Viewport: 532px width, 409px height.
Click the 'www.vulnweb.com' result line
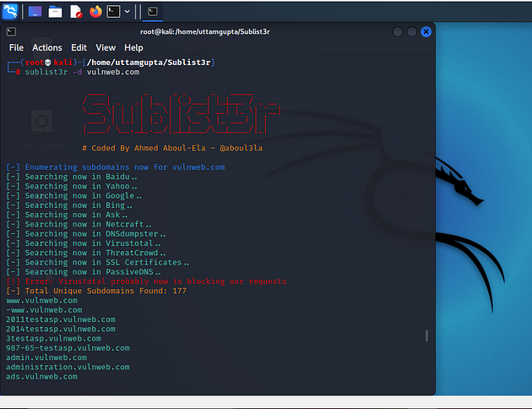coord(41,300)
